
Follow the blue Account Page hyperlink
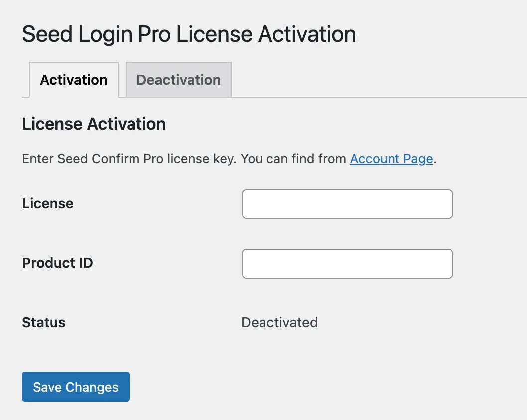point(392,159)
